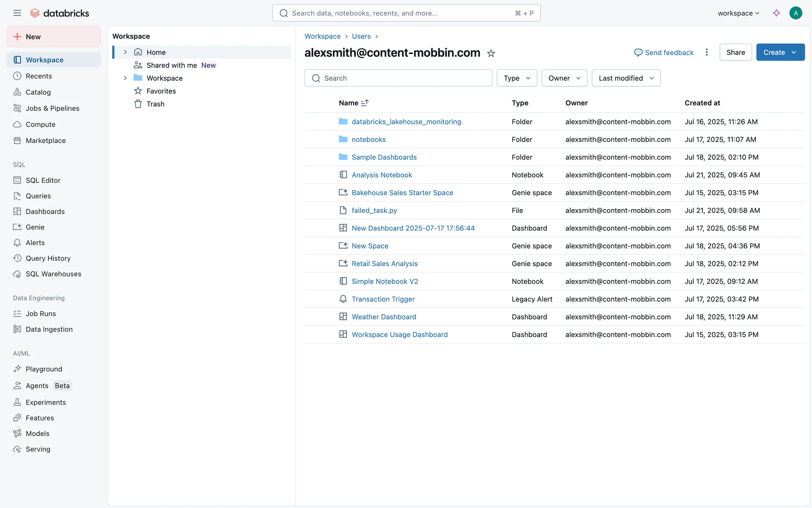The image size is (812, 508).
Task: Expand the Workspace folder in tree
Action: [125, 78]
